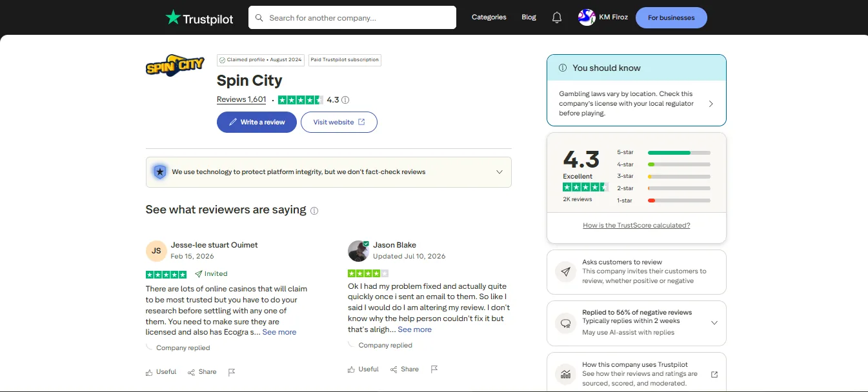Click the Invited label on Jesse-lee's review
This screenshot has height=392, width=868.
click(211, 274)
